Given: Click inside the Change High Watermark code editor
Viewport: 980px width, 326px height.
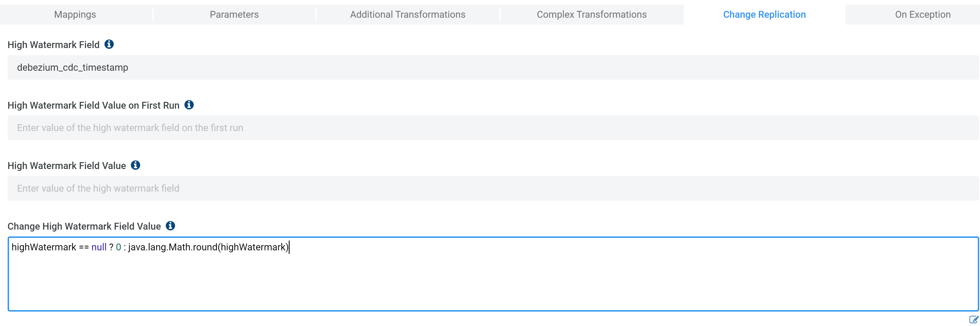Looking at the screenshot, I should tap(493, 282).
